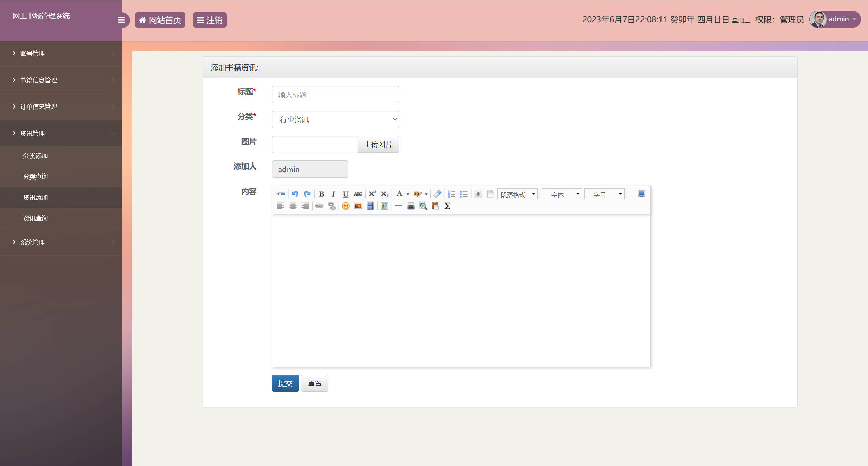The image size is (868, 466).
Task: Toggle fullscreen with the monitor icon
Action: tap(641, 194)
